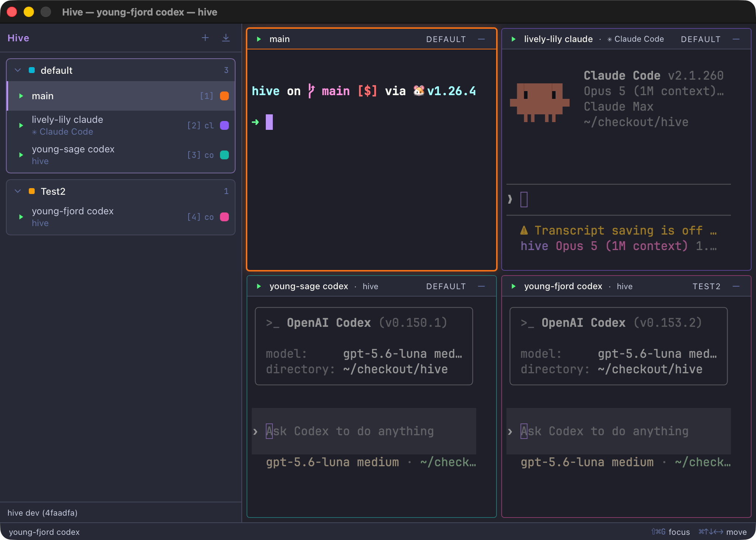
Task: Select young-sage codex session in sidebar
Action: [x=121, y=155]
